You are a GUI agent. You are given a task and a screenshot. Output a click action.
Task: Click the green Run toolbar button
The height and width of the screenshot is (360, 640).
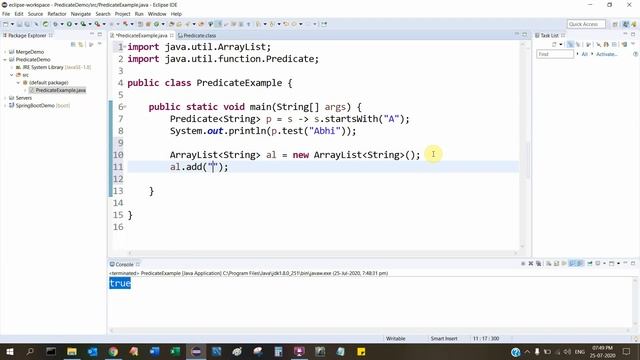pyautogui.click(x=69, y=24)
